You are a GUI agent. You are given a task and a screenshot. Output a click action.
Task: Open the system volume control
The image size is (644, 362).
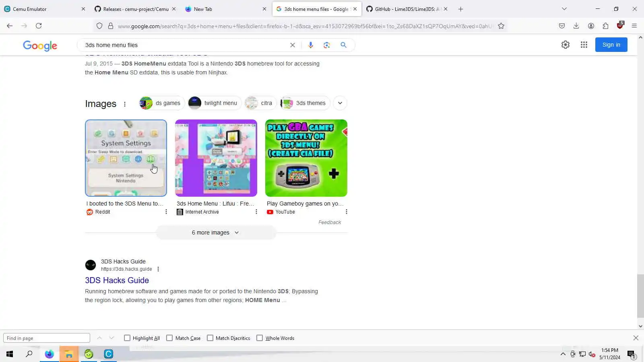coord(592,354)
